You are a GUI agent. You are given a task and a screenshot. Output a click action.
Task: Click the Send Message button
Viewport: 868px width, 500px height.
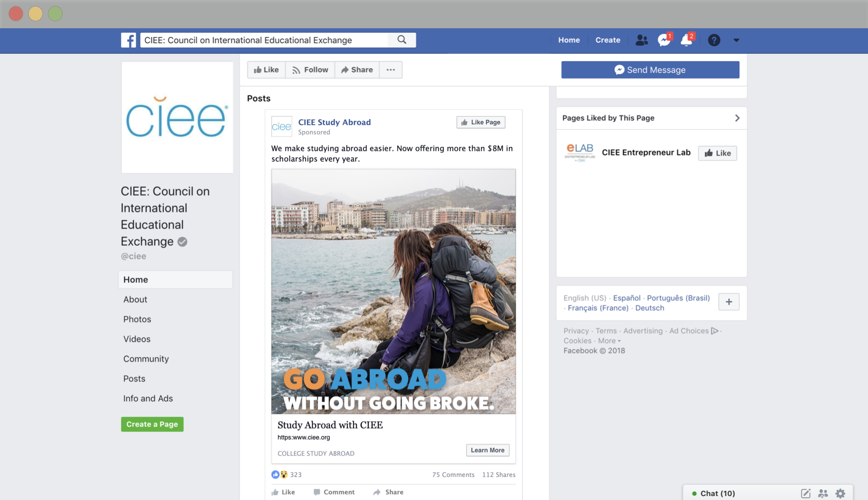(x=650, y=70)
